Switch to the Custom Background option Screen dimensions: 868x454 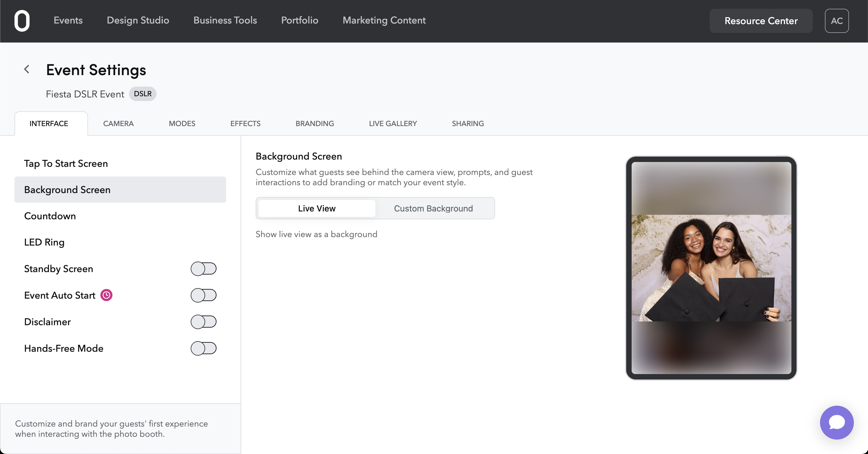pyautogui.click(x=433, y=208)
